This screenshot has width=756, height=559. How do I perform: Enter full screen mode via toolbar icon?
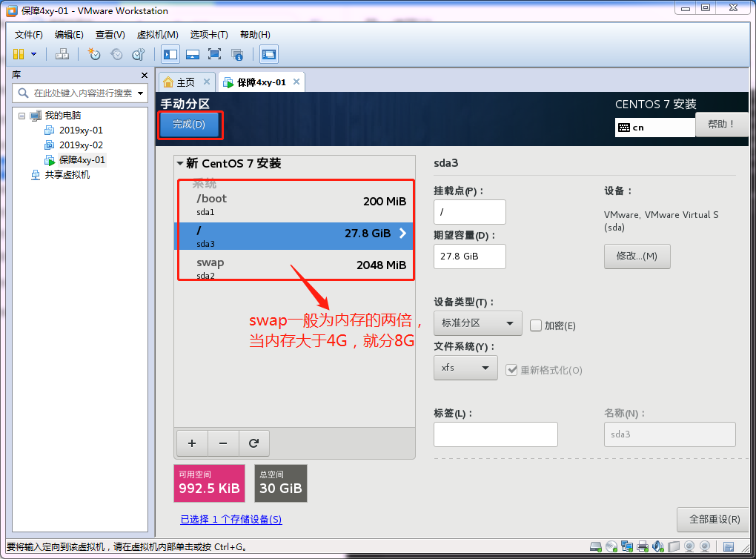[214, 54]
